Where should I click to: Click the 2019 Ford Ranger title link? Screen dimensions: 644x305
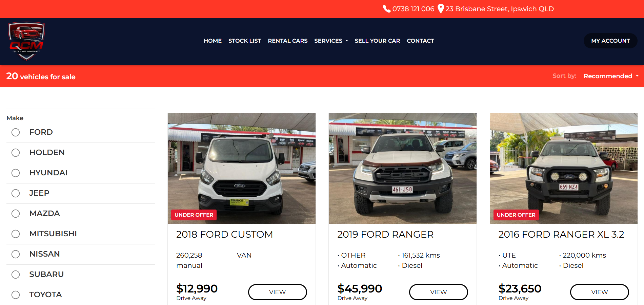point(385,234)
